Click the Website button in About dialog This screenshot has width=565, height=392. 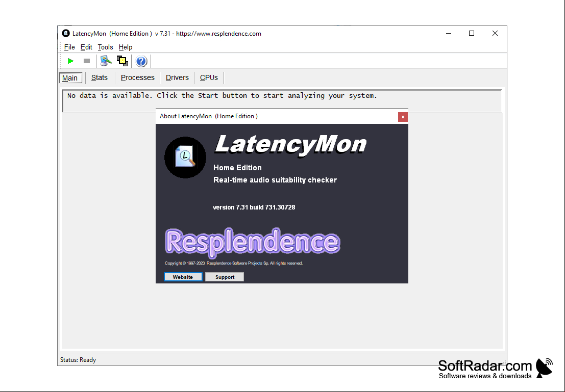pos(183,277)
